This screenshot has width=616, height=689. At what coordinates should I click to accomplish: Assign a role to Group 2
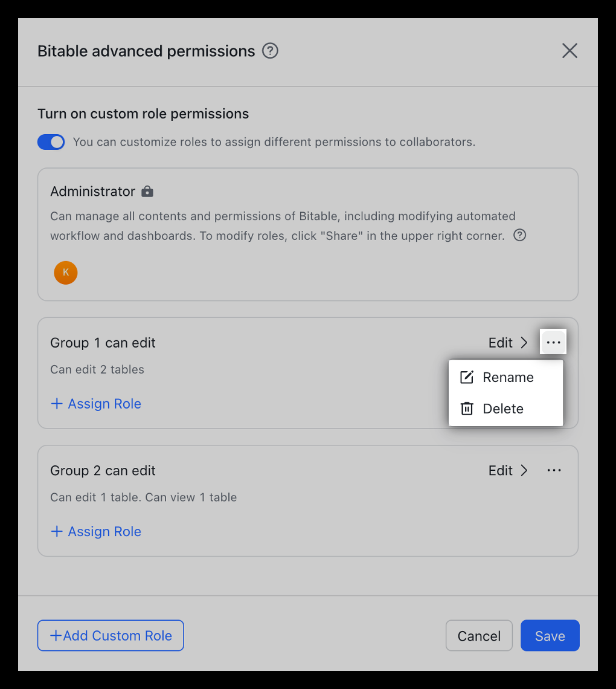(96, 531)
